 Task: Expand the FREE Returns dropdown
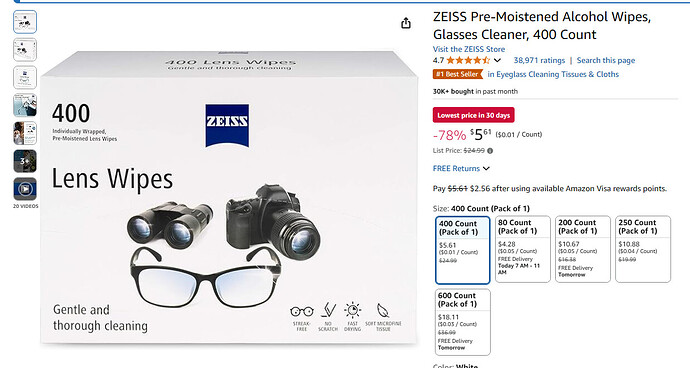[x=486, y=168]
